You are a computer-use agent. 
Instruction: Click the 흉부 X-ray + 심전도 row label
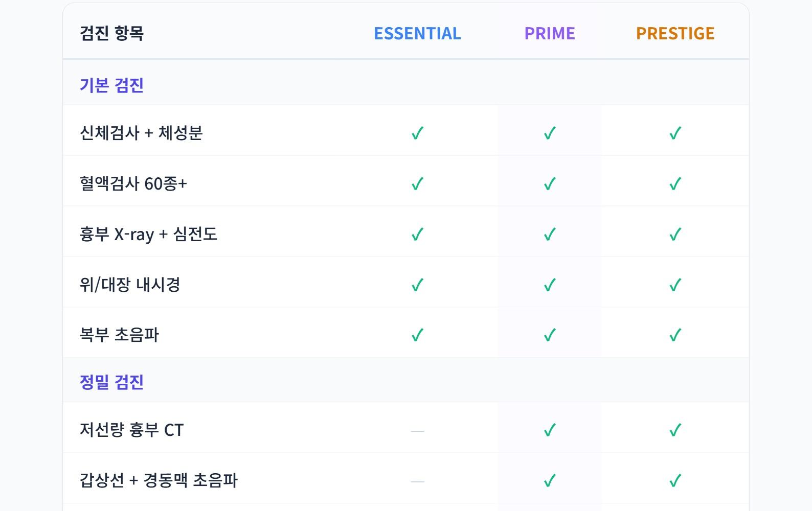[x=148, y=234]
